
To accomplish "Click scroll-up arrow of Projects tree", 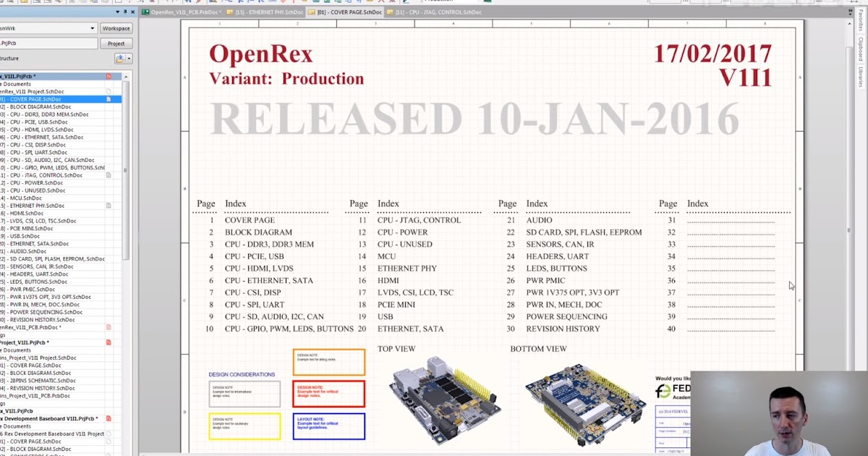I will point(127,75).
